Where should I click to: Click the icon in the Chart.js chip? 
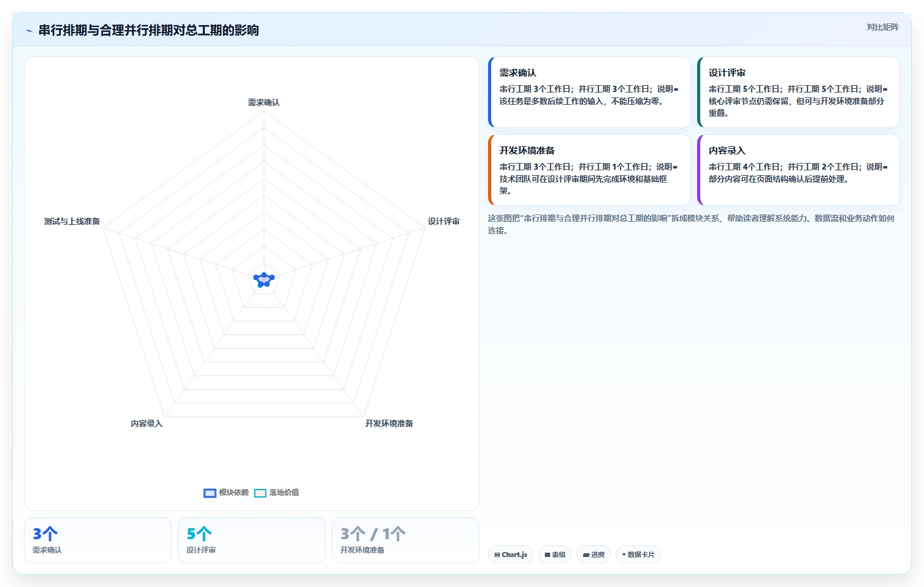pos(497,555)
